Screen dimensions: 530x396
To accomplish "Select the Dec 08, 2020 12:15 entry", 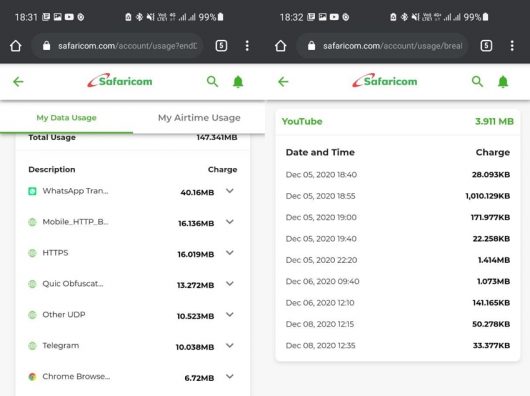I will [398, 324].
